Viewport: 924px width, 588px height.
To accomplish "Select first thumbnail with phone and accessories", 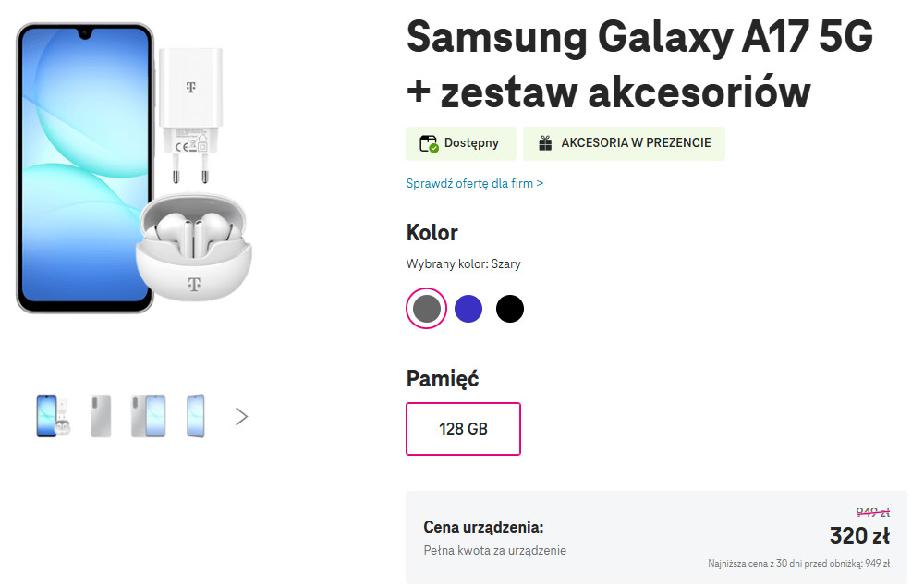I will click(53, 416).
